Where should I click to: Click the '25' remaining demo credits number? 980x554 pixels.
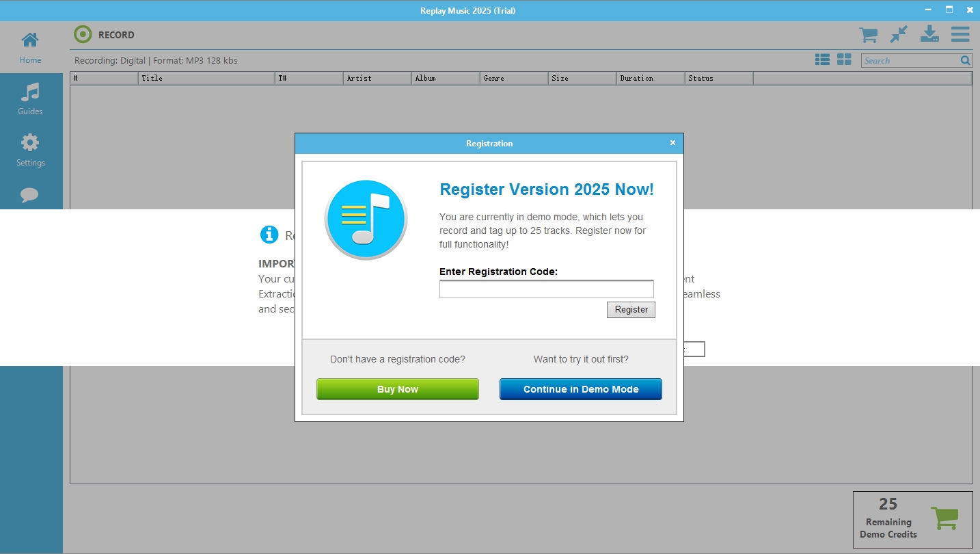pos(888,504)
